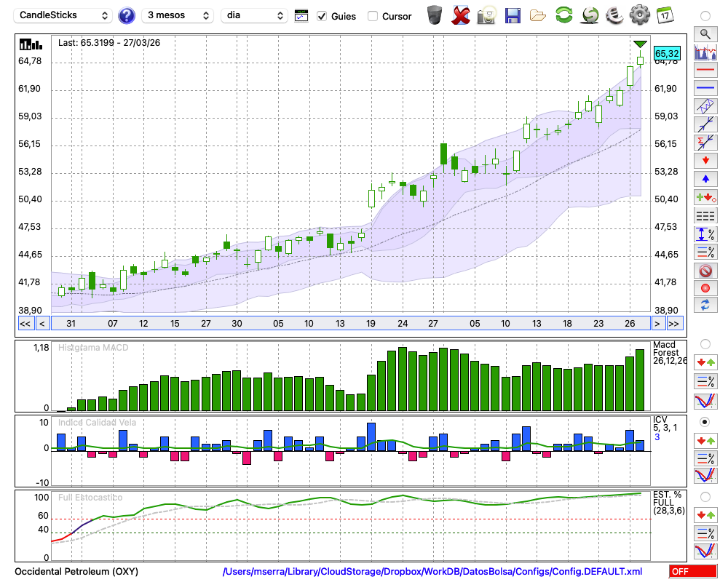The height and width of the screenshot is (582, 728).
Task: Open the calendar icon showing 17
Action: (665, 15)
